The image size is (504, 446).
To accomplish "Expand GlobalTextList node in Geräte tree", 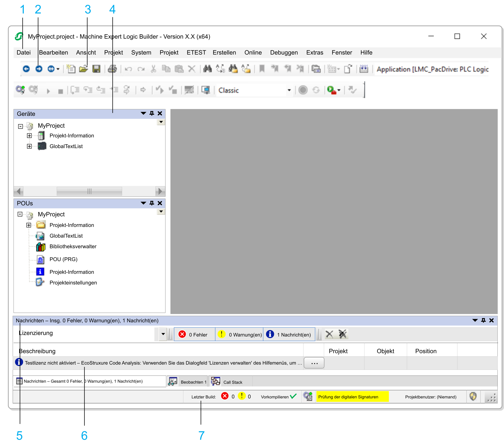I will click(29, 146).
